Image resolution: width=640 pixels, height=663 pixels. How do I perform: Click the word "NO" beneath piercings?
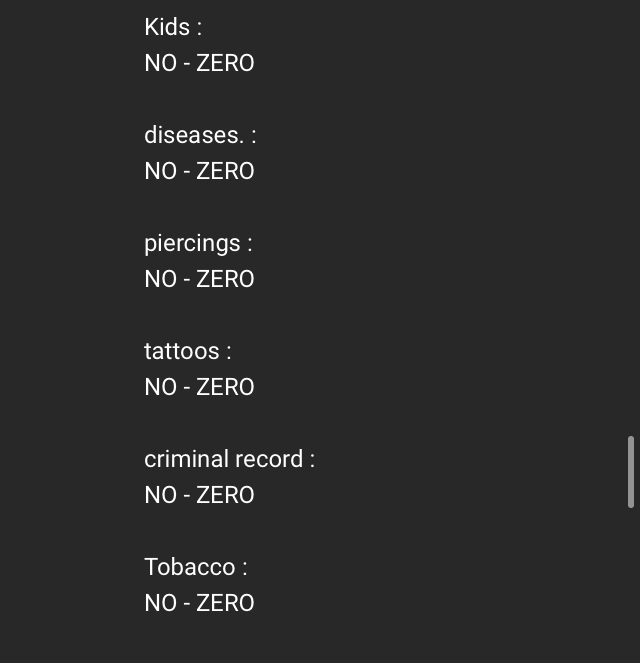160,279
